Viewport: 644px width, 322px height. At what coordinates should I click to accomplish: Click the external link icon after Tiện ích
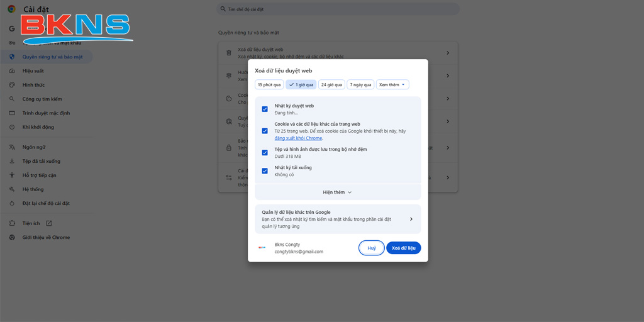pos(49,223)
